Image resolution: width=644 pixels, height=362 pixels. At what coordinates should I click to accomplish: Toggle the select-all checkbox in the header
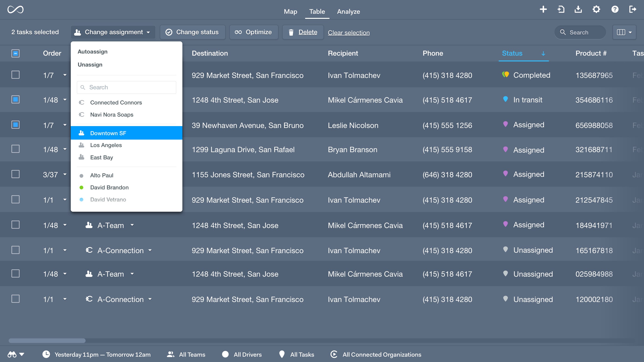pos(16,53)
